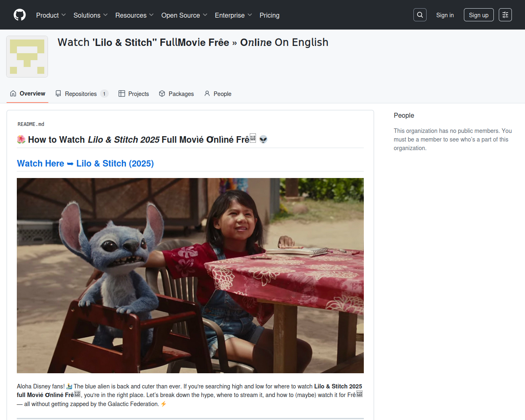Expand the Solutions menu
Image resolution: width=525 pixels, height=420 pixels.
pyautogui.click(x=91, y=15)
